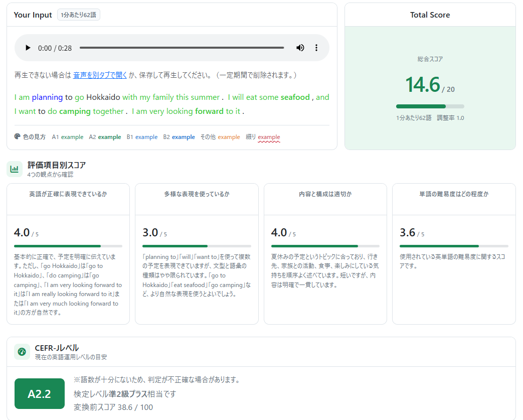Click the 3.0 / 5 variety score
This screenshot has height=420, width=523.
click(x=154, y=232)
